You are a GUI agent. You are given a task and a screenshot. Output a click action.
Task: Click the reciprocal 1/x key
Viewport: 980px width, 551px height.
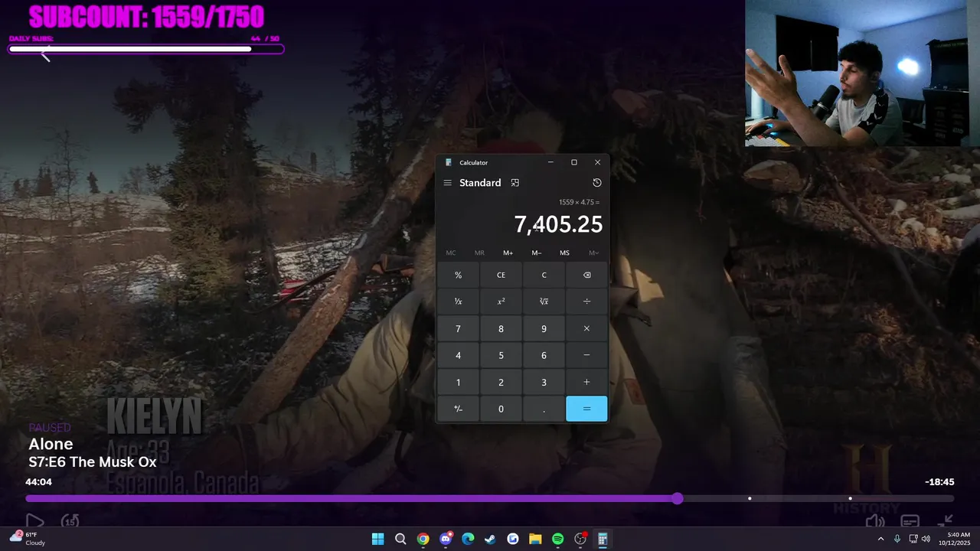[x=458, y=302]
